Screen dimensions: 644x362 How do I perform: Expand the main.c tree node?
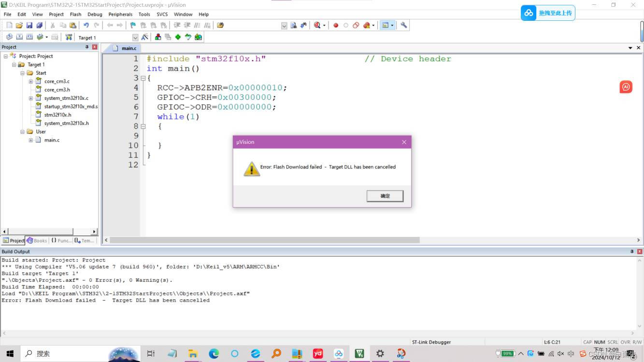click(31, 140)
